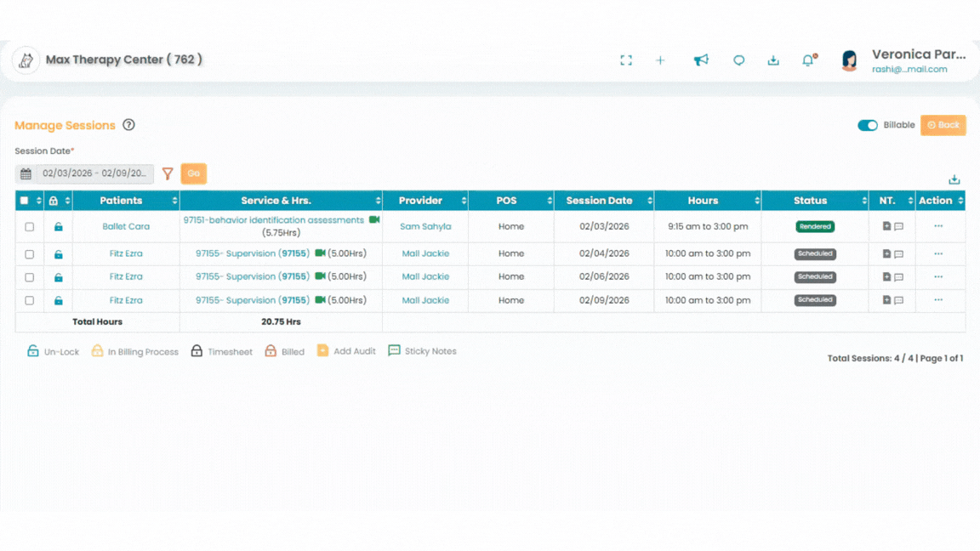Export table using download icon above Action

pyautogui.click(x=954, y=179)
